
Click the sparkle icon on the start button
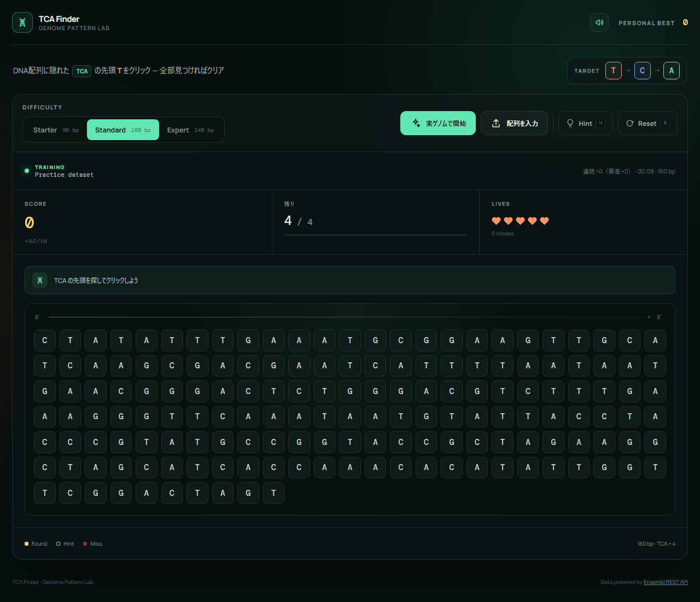[416, 123]
